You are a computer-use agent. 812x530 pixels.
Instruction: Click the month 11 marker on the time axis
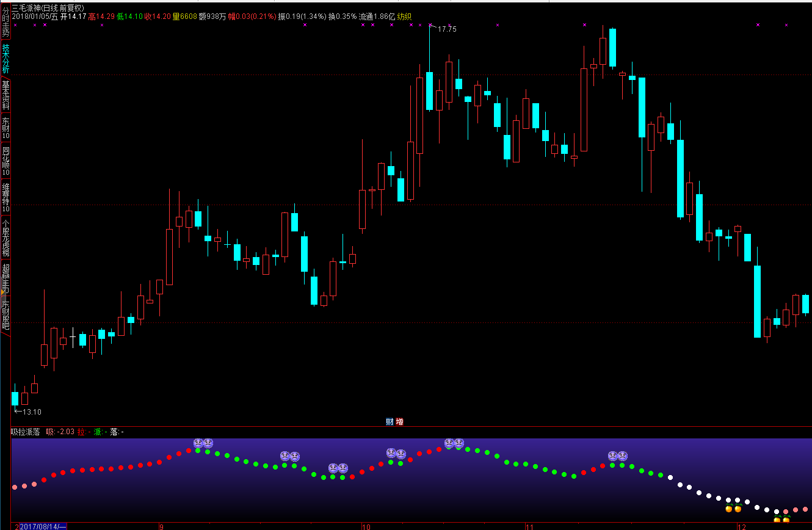tap(530, 526)
